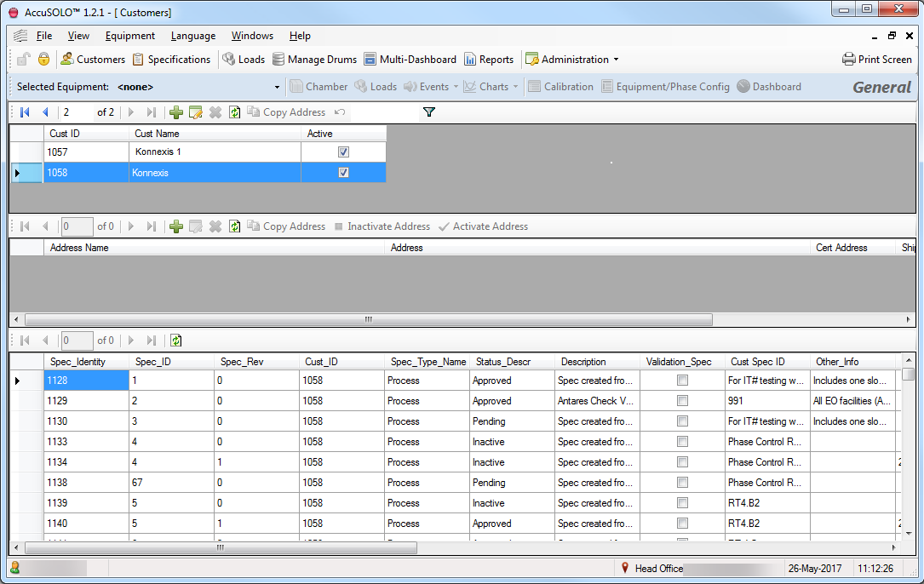Add new customer with green plus
Viewport: 924px width, 584px height.
click(x=176, y=112)
